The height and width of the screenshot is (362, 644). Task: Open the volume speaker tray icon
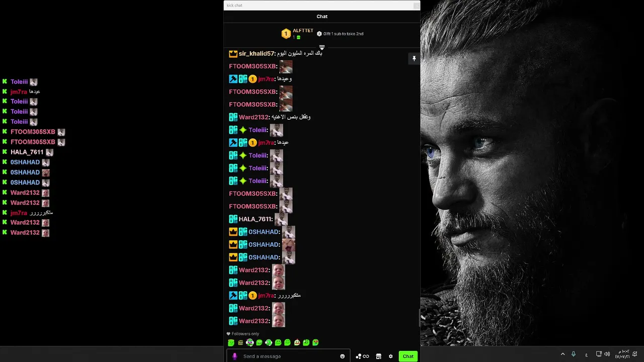tap(607, 354)
